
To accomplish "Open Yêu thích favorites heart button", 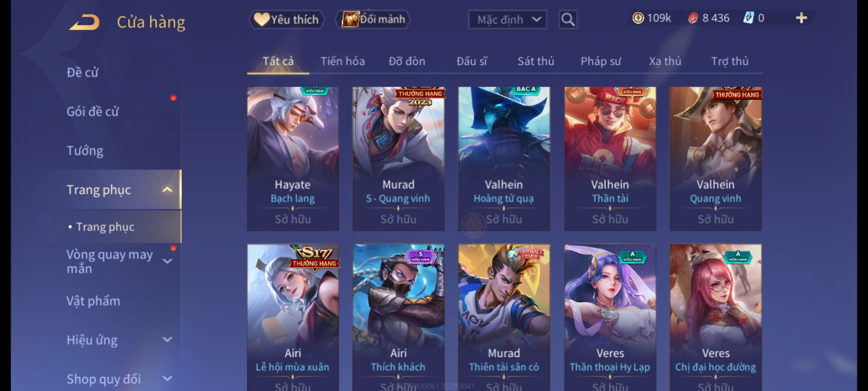I will pos(286,20).
